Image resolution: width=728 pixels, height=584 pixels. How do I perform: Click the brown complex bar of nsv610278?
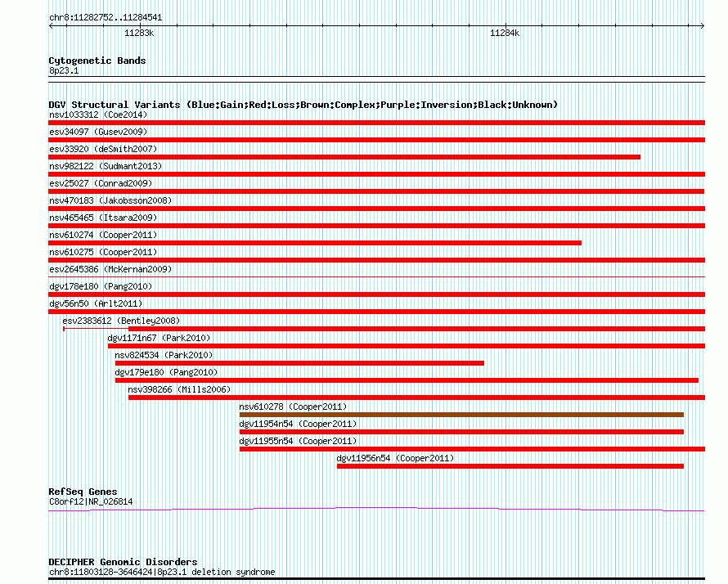pyautogui.click(x=461, y=415)
